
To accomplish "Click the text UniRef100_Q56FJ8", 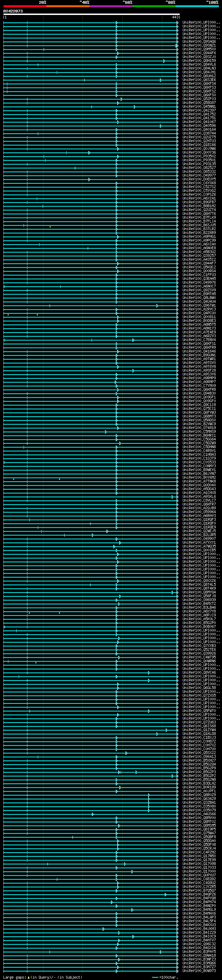I will coord(199,596).
